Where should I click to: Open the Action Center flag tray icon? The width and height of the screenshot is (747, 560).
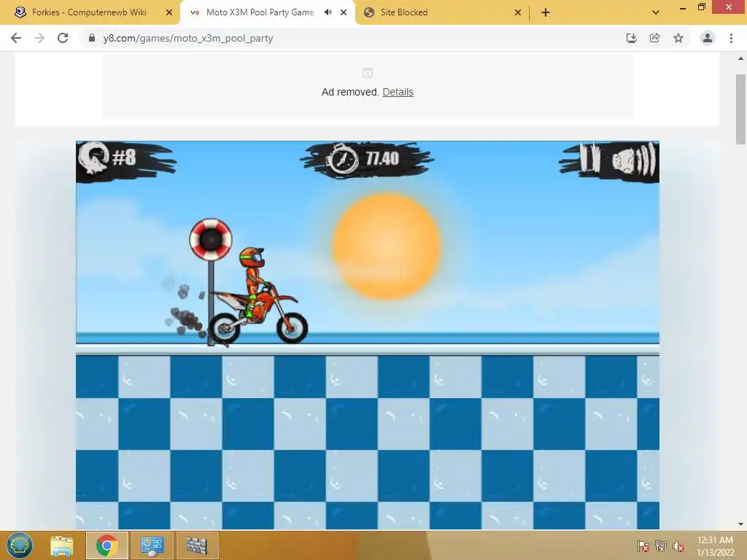click(x=643, y=546)
